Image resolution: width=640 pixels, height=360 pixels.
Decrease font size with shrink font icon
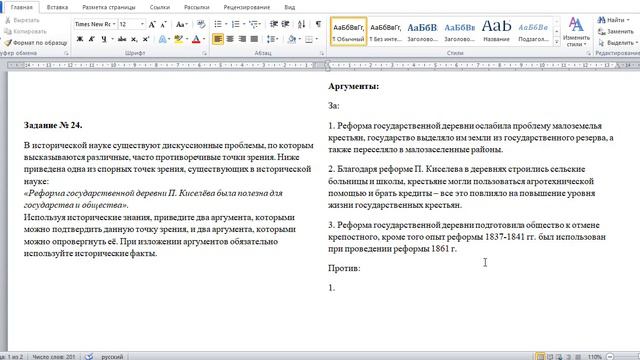(163, 24)
